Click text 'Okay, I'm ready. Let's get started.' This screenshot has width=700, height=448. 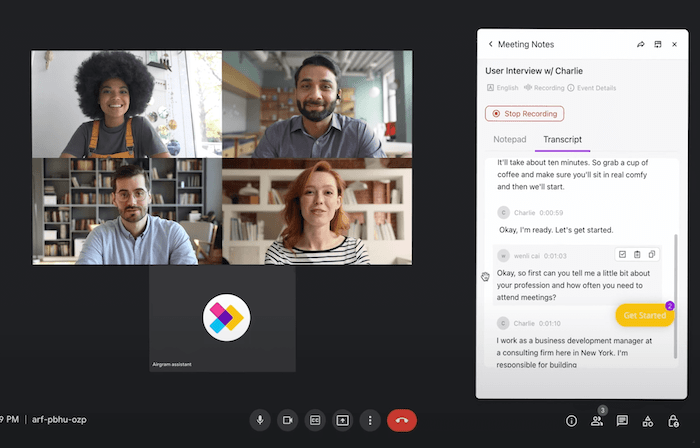tap(556, 230)
